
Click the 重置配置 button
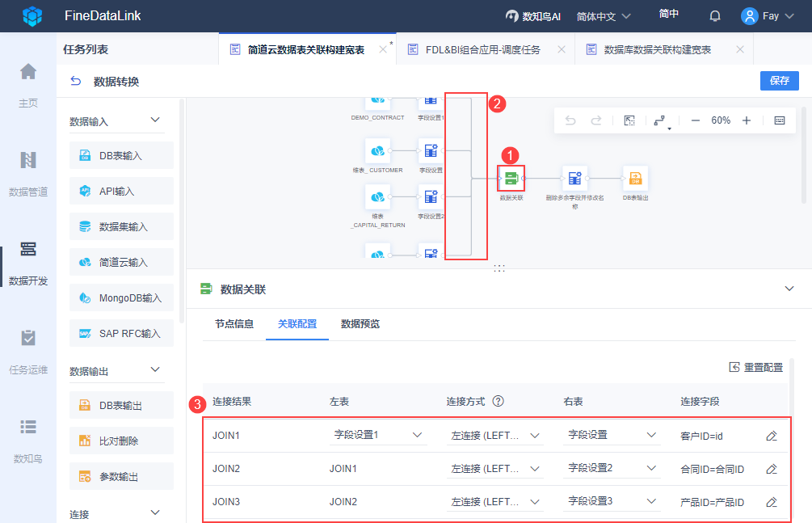(x=756, y=368)
